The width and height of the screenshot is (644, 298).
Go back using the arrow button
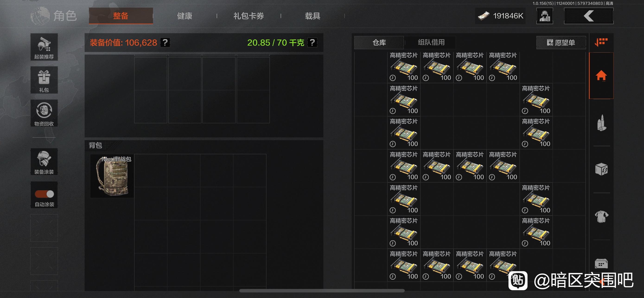(x=589, y=16)
